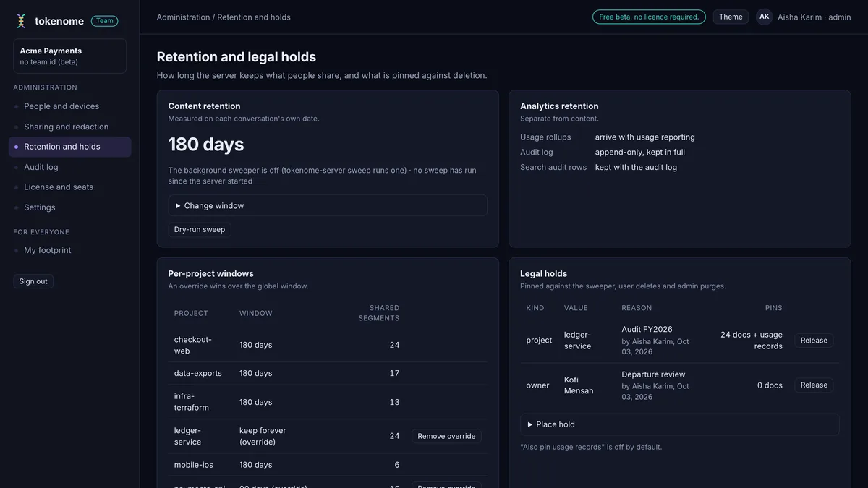
Task: Expand the Place hold section
Action: coord(680,424)
